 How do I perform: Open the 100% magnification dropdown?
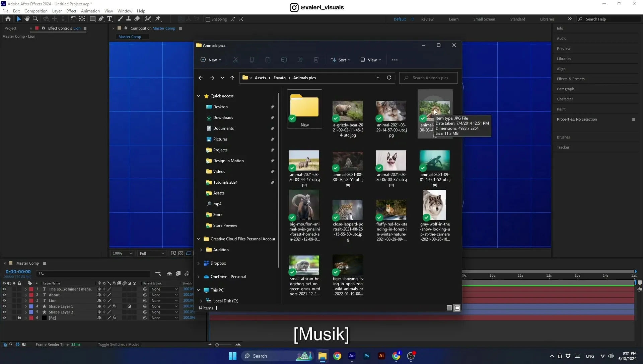[122, 254]
